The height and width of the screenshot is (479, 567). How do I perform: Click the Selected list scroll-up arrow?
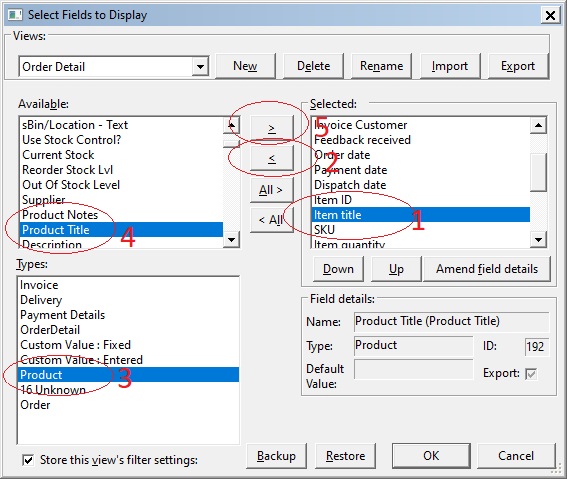pyautogui.click(x=538, y=125)
